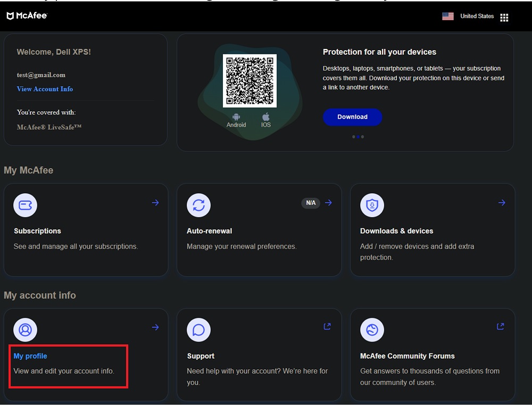The width and height of the screenshot is (532, 405).
Task: Open Subscriptions using its arrow
Action: tap(155, 203)
